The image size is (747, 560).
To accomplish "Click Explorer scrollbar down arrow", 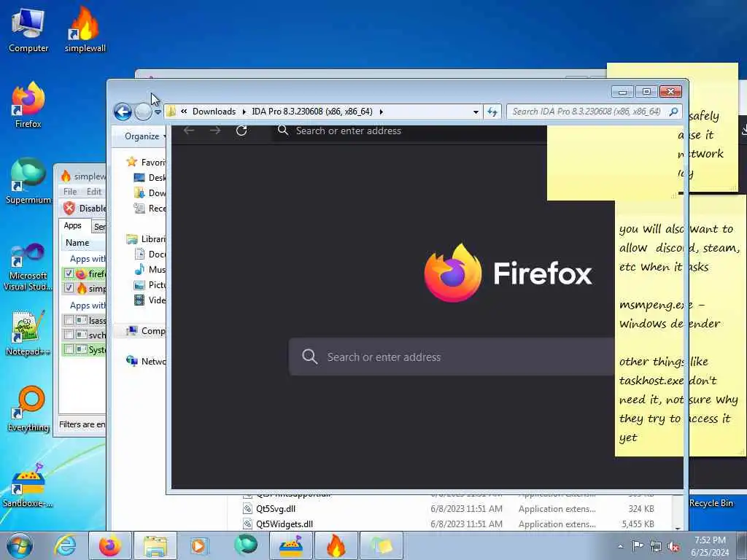I will pyautogui.click(x=678, y=528).
